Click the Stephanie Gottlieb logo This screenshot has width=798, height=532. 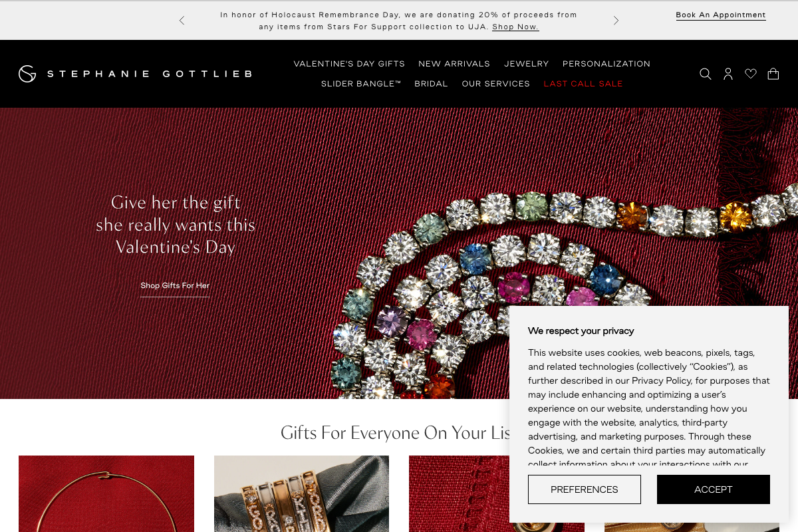pyautogui.click(x=136, y=74)
